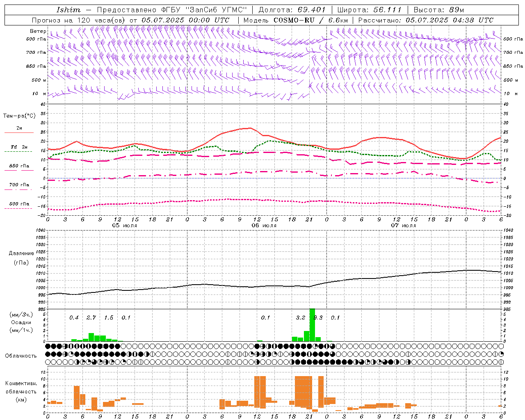The width and height of the screenshot is (525, 420).
Task: Click the "Рассчитано: 05.07.2025 04:38 UTC" timestamp
Action: pyautogui.click(x=426, y=20)
